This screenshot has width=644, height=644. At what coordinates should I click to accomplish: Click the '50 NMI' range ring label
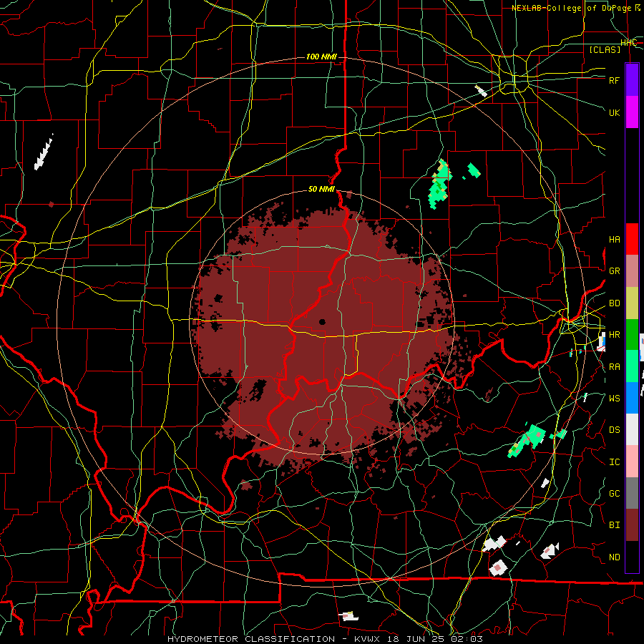coord(321,189)
